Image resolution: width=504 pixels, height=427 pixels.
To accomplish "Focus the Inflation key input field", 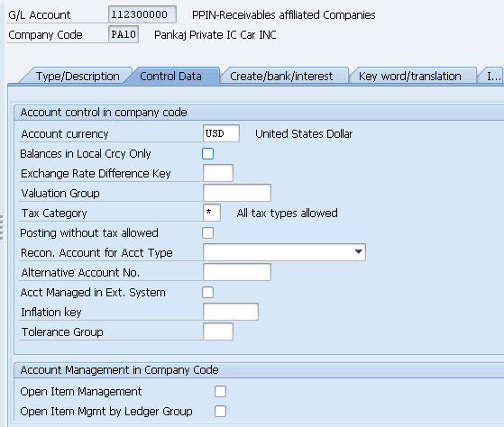I will [231, 312].
